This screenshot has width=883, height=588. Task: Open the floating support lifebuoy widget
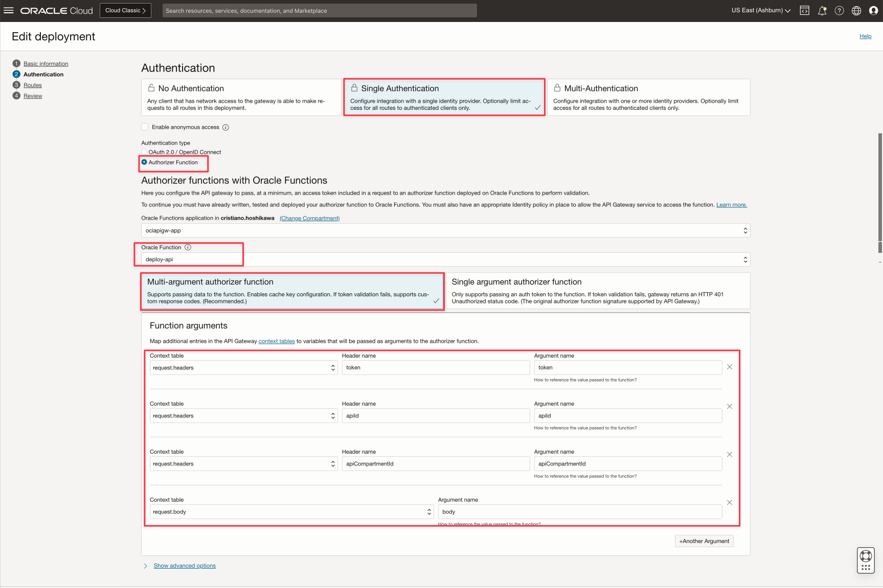pos(866,560)
